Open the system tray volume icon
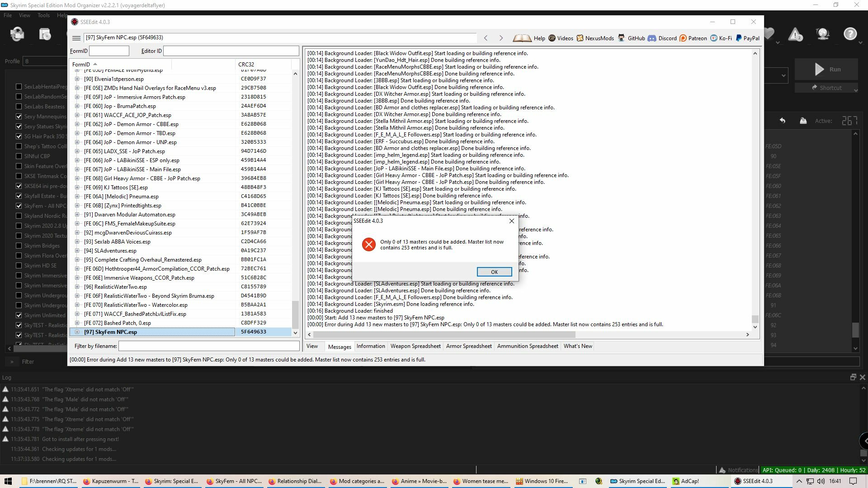The image size is (868, 488). tap(821, 481)
